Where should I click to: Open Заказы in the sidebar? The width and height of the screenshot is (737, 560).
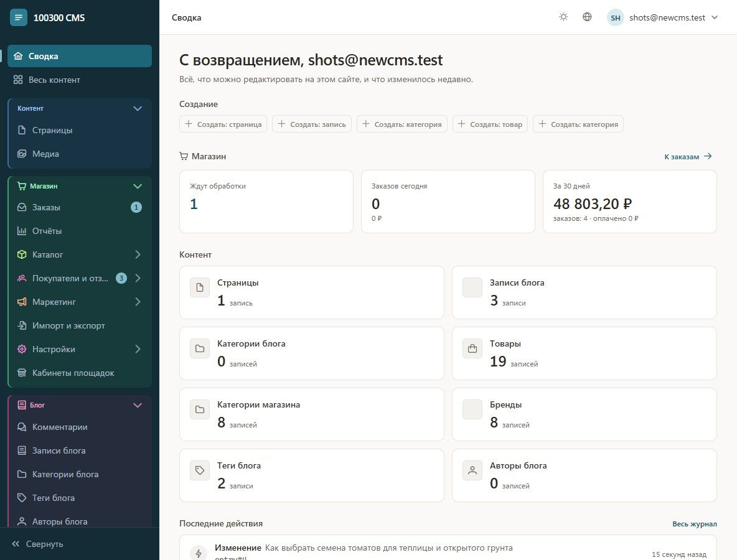[x=80, y=207]
